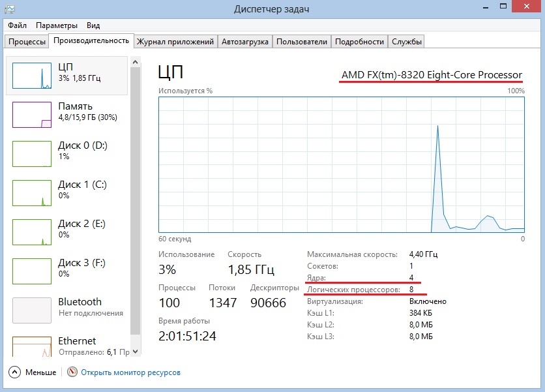Switch to Журнал приложений tab
545x392 pixels.
(x=175, y=42)
